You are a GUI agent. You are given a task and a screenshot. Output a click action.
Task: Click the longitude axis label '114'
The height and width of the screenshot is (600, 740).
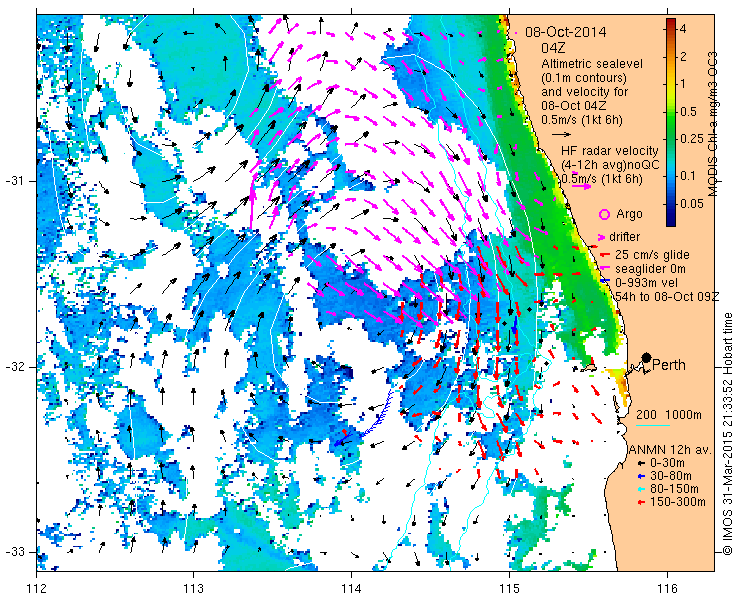[x=351, y=588]
